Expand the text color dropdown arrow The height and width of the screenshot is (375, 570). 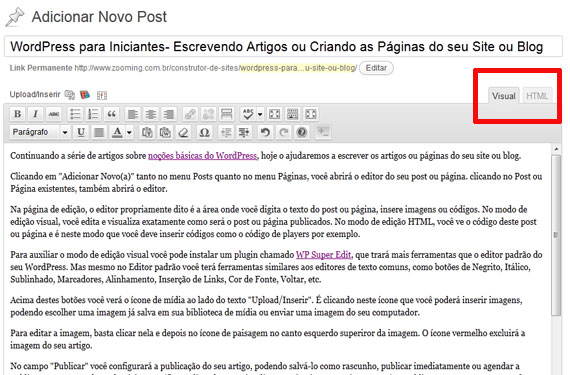[129, 132]
